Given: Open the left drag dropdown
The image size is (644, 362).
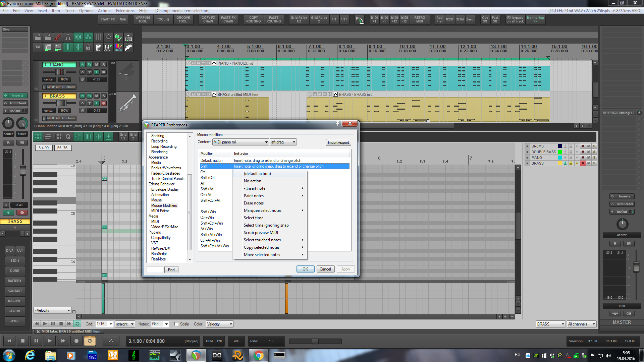Looking at the screenshot, I should point(283,142).
